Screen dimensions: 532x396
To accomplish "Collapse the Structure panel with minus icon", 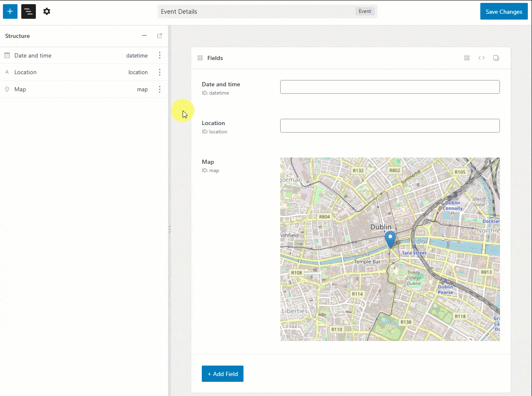I will [144, 36].
